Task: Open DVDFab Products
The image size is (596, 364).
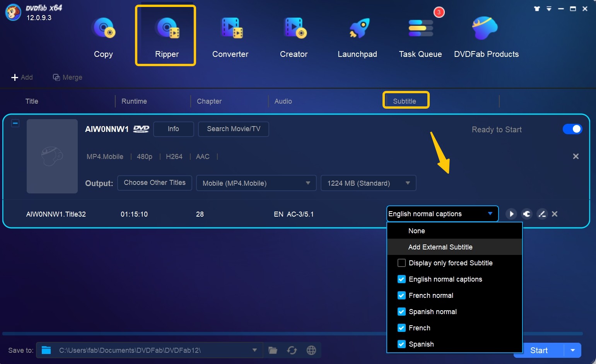Action: tap(486, 37)
